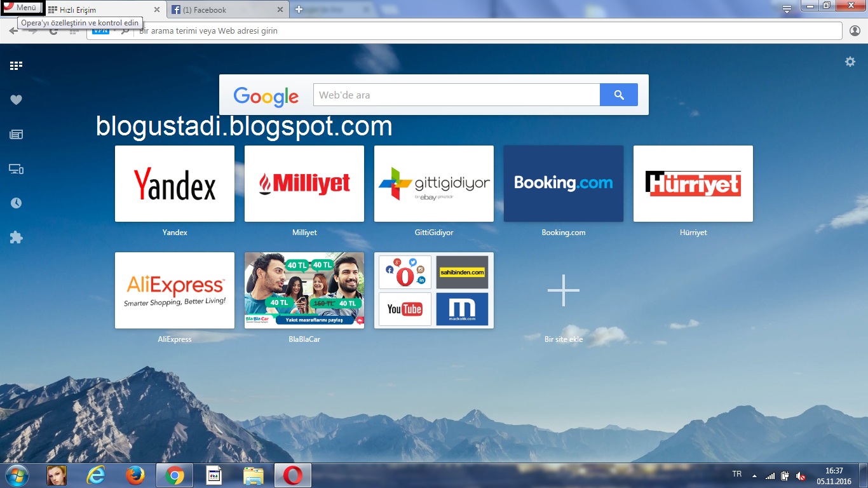Open the document app taskbar icon
Image resolution: width=868 pixels, height=488 pixels.
coord(214,475)
